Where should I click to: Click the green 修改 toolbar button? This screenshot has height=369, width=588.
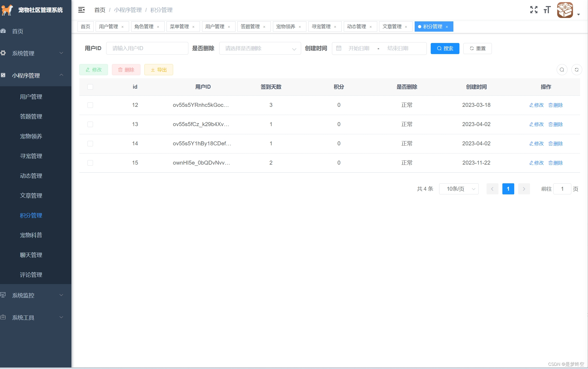point(94,70)
